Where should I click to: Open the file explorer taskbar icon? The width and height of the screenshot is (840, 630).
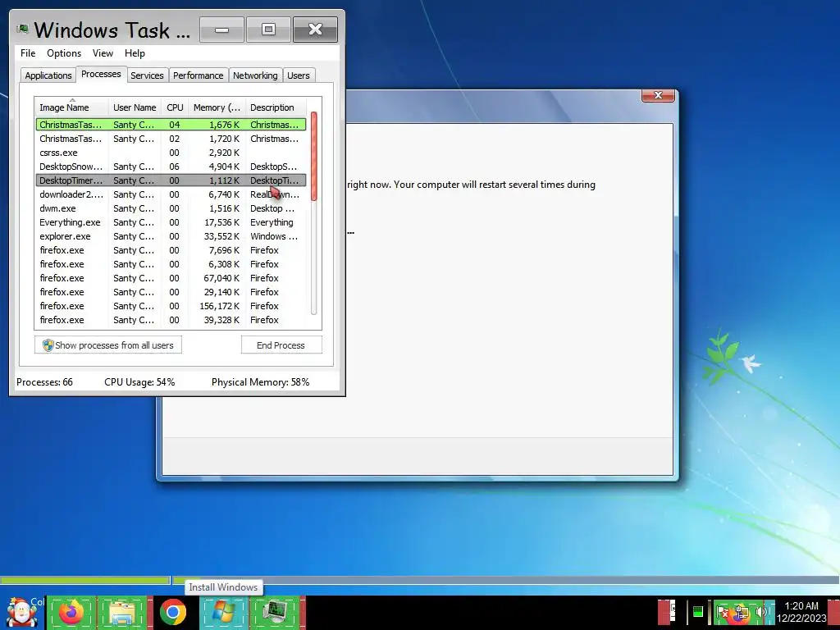(x=122, y=612)
